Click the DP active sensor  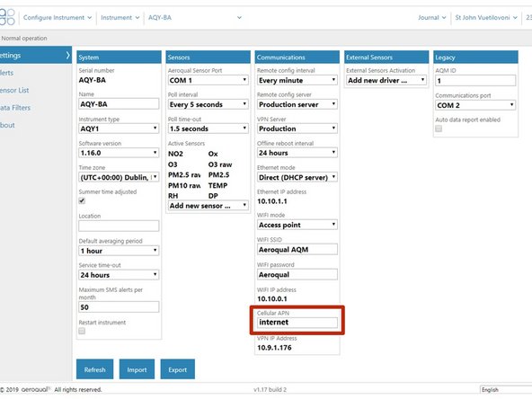[x=213, y=196]
